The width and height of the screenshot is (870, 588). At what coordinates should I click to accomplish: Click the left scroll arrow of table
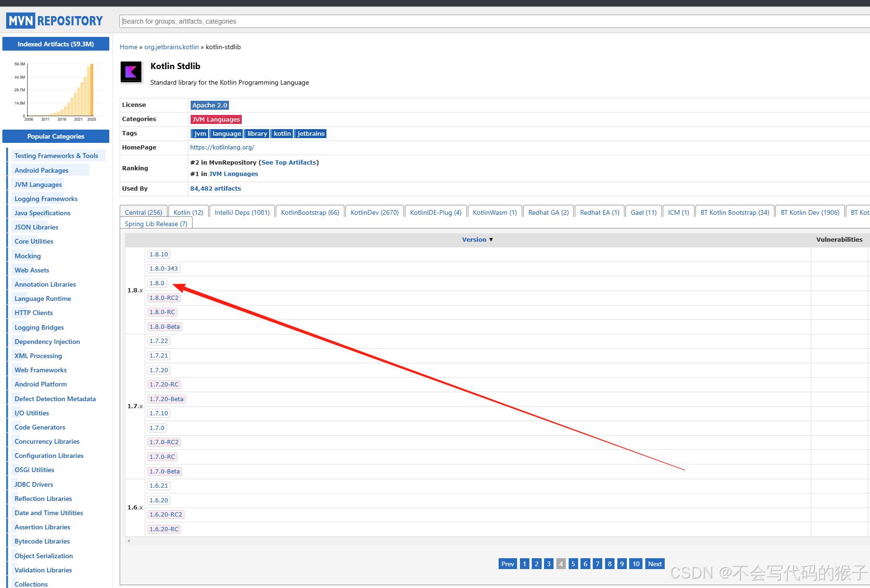pos(129,541)
